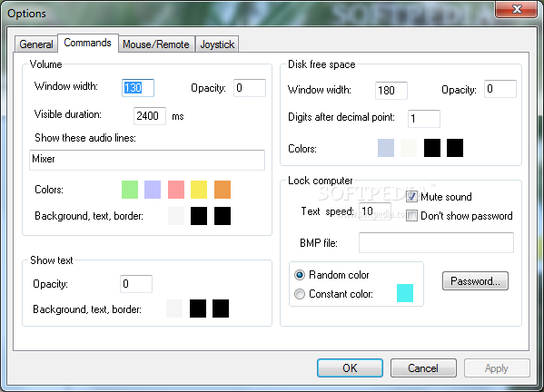Image resolution: width=544 pixels, height=392 pixels.
Task: Click the Disk free space Window width field
Action: click(x=391, y=91)
